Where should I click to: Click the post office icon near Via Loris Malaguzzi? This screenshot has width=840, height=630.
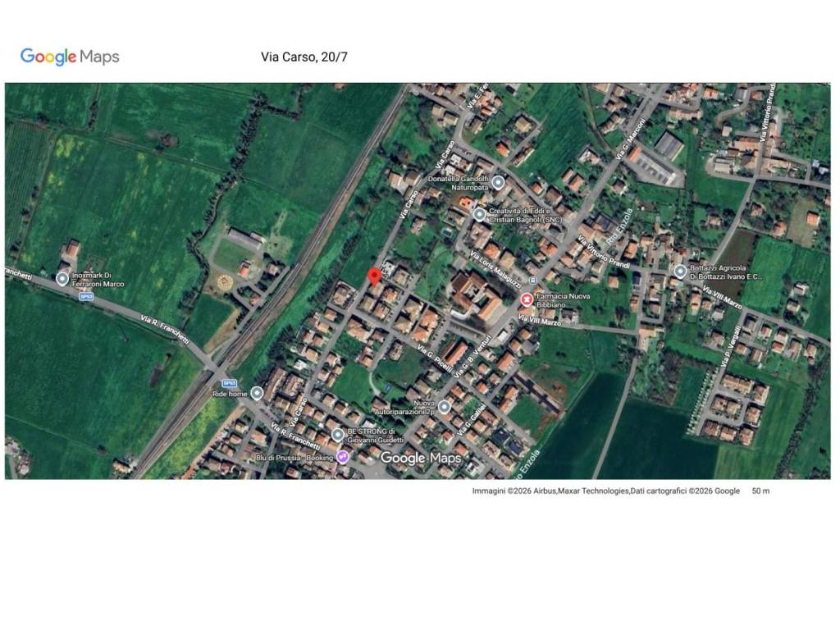(x=533, y=281)
